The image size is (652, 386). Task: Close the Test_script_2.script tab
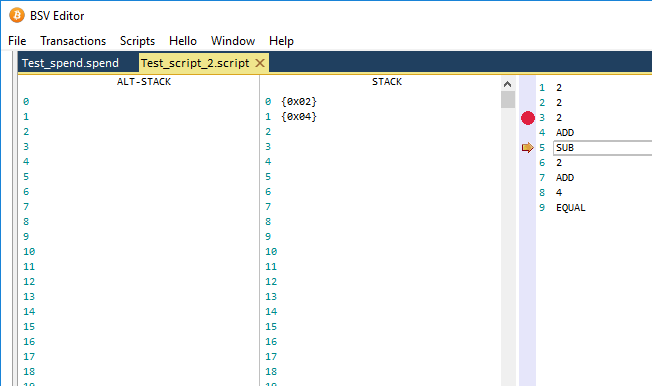(x=260, y=63)
